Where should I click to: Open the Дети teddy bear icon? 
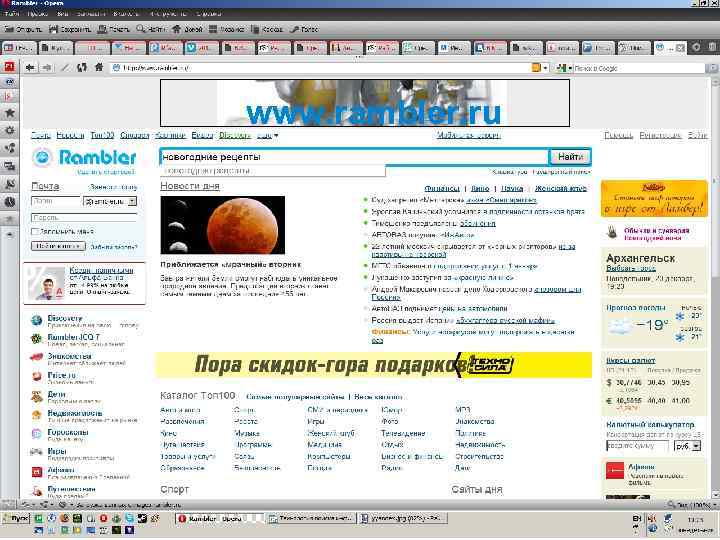(36, 396)
